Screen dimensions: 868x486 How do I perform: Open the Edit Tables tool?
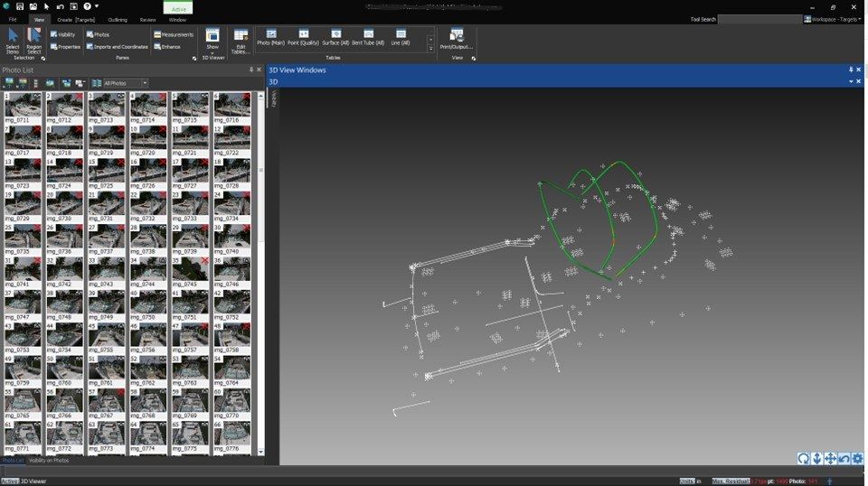coord(241,42)
